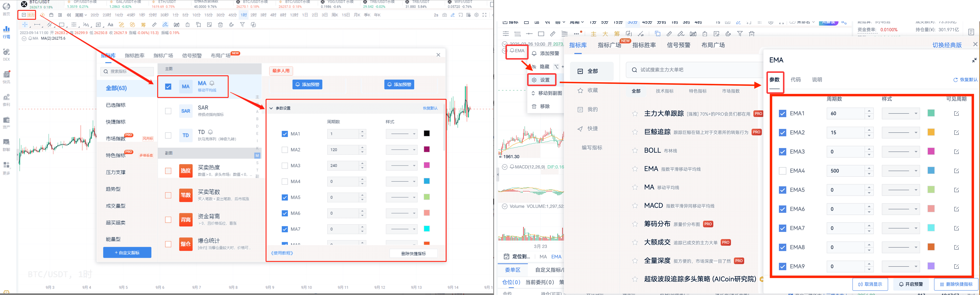Viewport: 980px width, 295px height.
Task: Toggle the MA1 checkbox
Action: pos(285,134)
